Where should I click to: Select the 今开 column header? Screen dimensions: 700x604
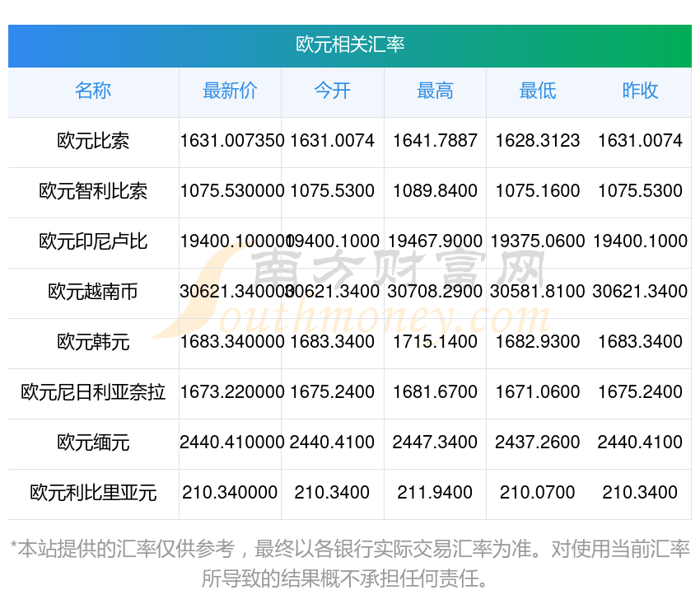pyautogui.click(x=332, y=91)
